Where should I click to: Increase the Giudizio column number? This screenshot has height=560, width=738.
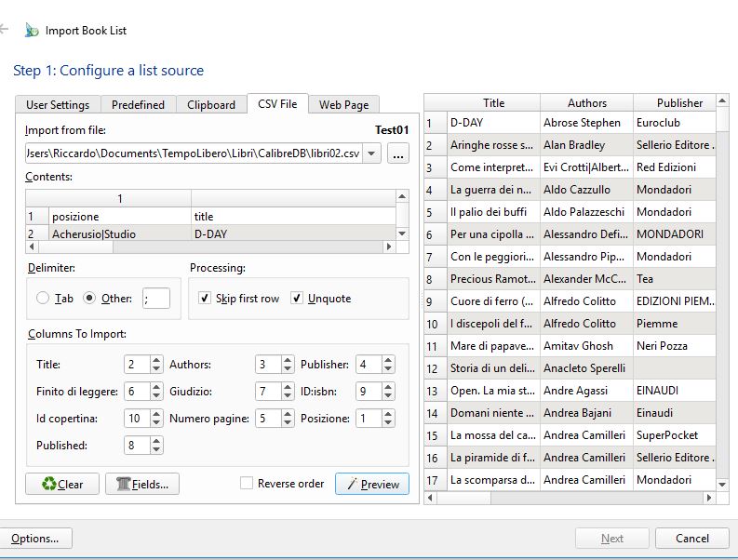288,387
